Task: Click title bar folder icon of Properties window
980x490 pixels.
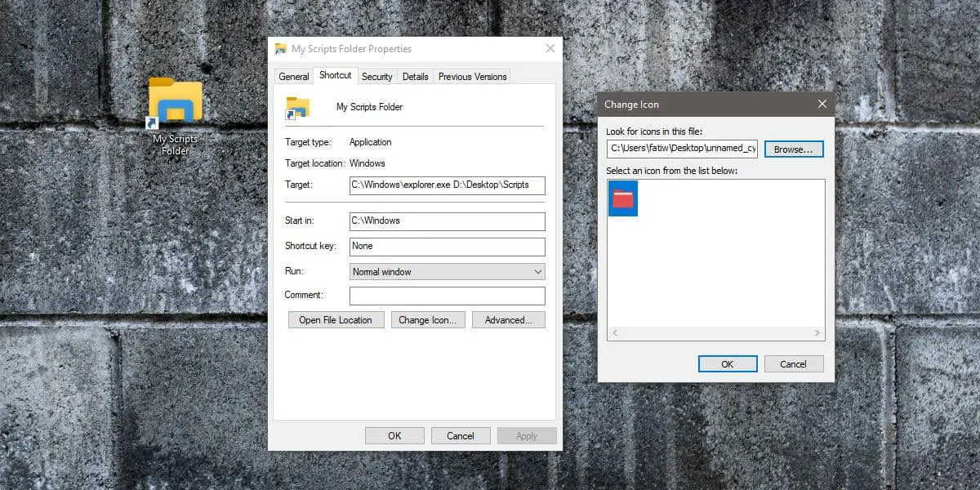Action: (x=281, y=49)
